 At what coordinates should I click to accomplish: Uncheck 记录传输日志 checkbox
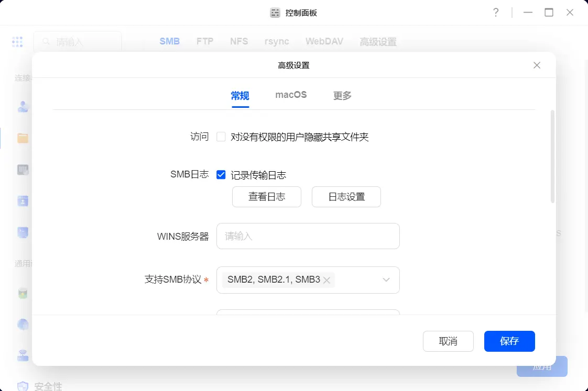click(221, 175)
